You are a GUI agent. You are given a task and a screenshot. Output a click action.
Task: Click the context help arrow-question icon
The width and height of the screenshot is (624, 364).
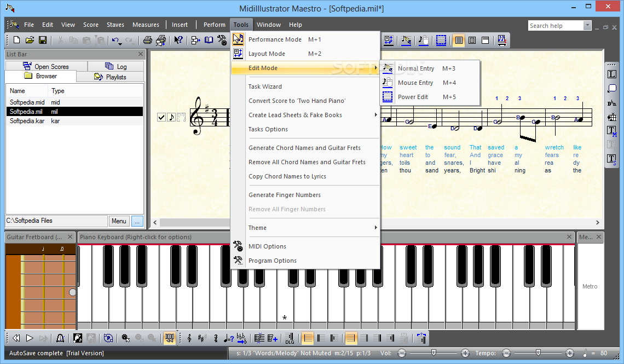click(178, 40)
